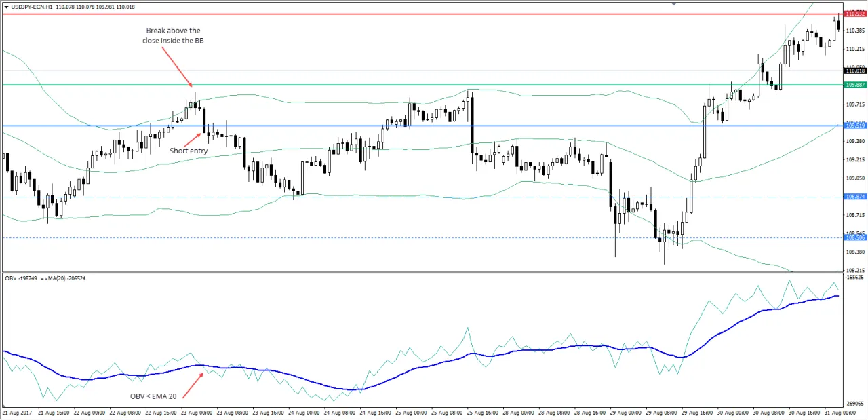Click the =>MA(20) -206524 indicator label

click(x=63, y=278)
